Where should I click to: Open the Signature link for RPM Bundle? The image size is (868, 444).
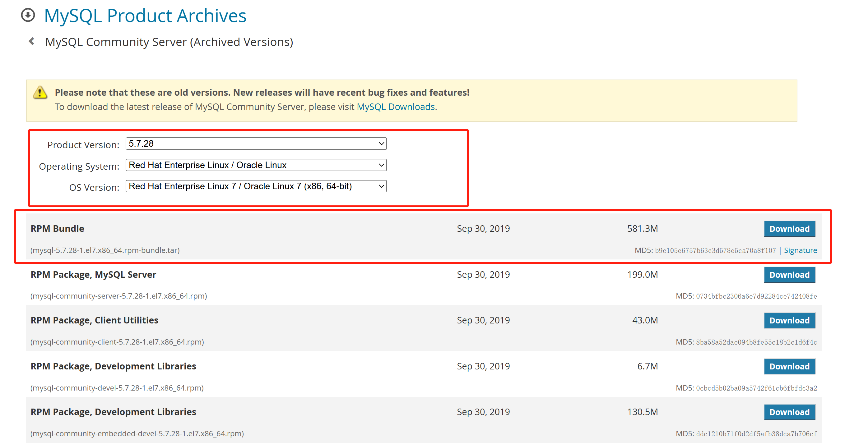point(800,250)
